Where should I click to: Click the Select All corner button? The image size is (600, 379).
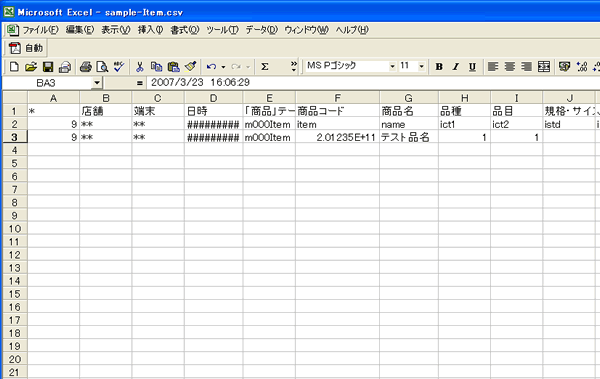(x=15, y=98)
